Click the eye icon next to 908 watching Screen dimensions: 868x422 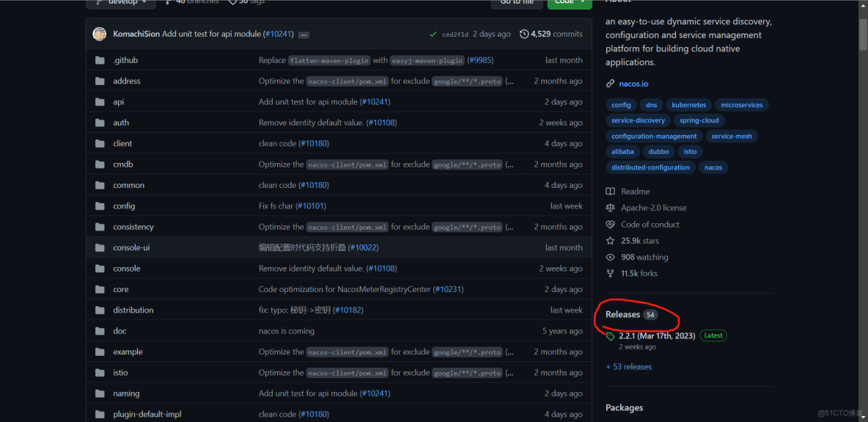(x=610, y=258)
